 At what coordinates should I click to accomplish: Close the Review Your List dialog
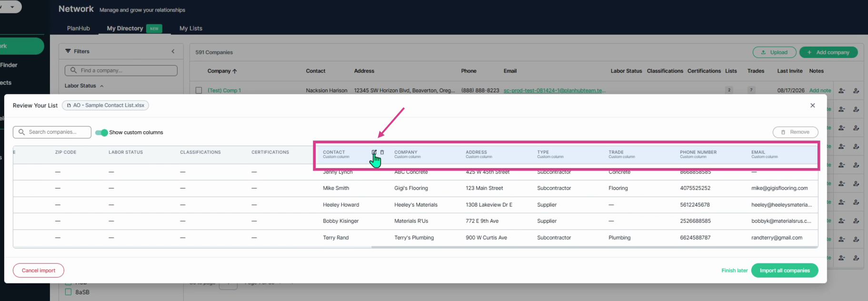pyautogui.click(x=813, y=105)
